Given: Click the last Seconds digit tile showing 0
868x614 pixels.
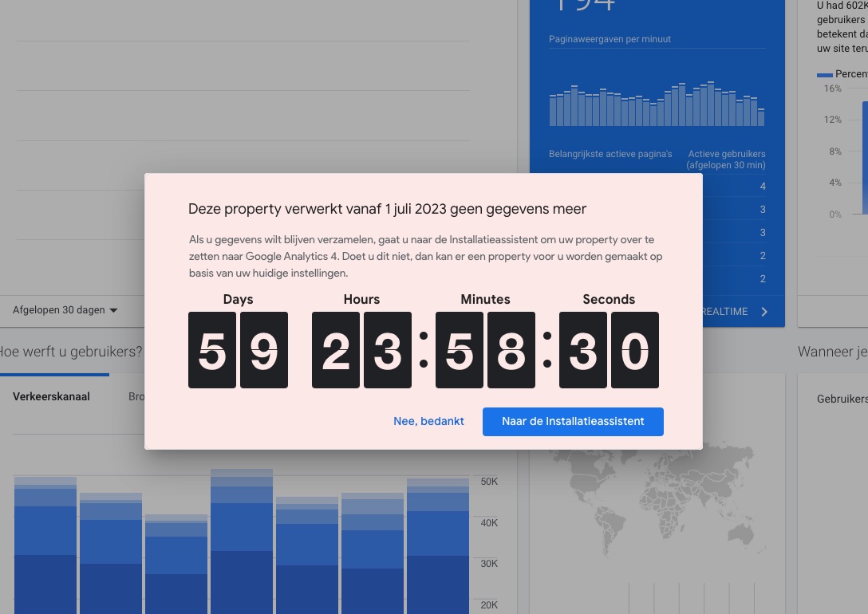Looking at the screenshot, I should coord(635,350).
